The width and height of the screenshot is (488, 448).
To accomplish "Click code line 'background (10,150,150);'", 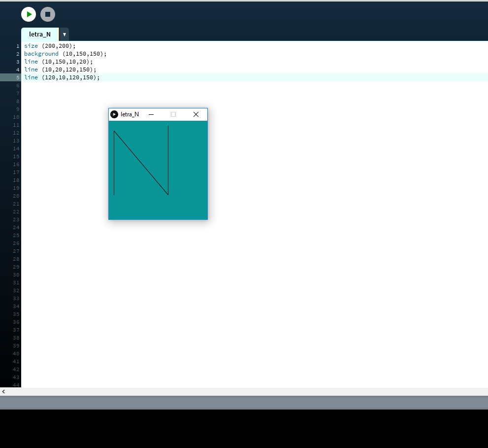I will coord(65,54).
